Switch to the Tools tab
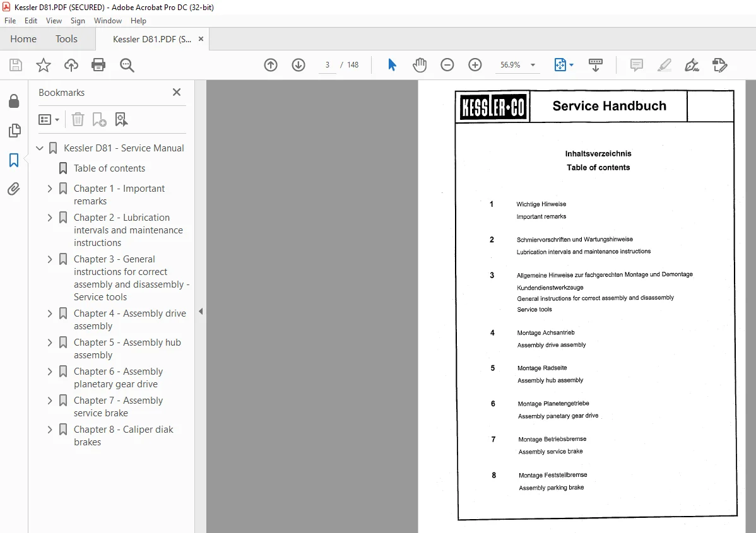This screenshot has width=756, height=533. pos(66,39)
